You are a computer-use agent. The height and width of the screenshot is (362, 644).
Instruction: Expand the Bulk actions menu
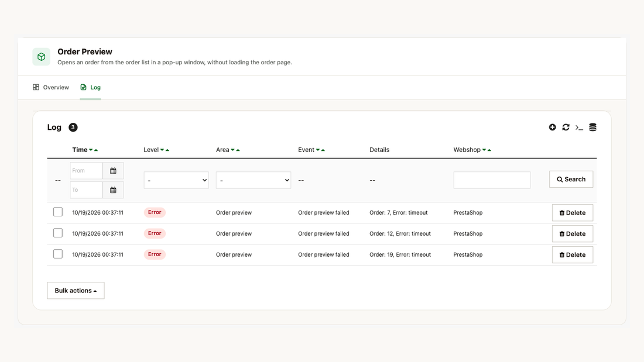76,291
